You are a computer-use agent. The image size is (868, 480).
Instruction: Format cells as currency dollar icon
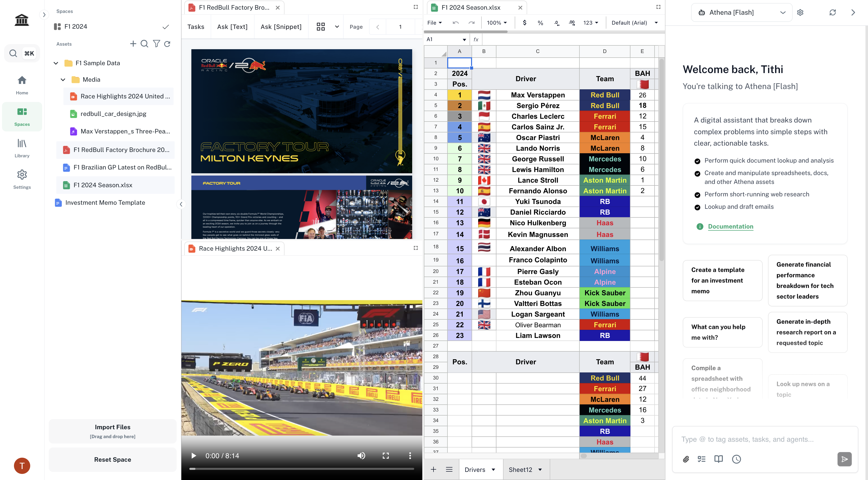click(x=524, y=23)
